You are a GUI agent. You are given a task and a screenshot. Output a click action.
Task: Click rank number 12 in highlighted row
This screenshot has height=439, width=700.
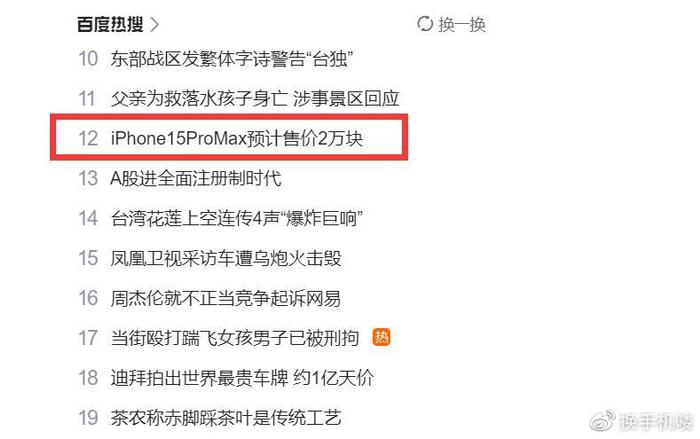pos(88,138)
